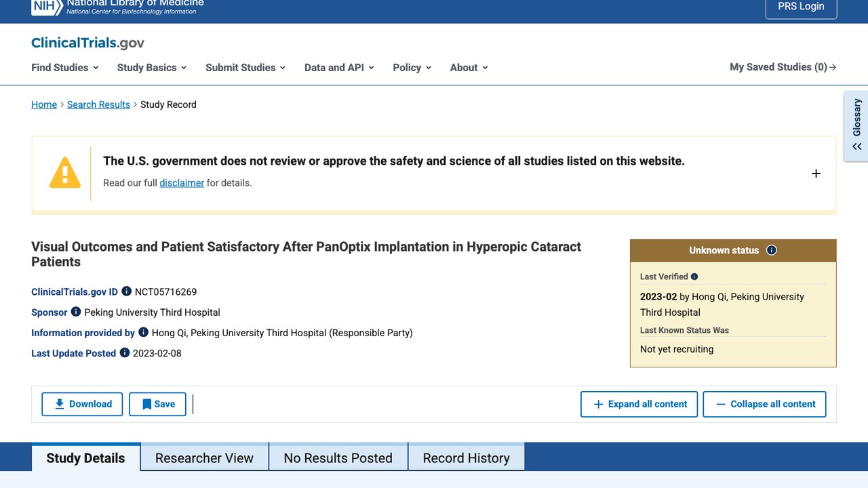Image resolution: width=868 pixels, height=488 pixels.
Task: Go to the ClinicalTrials.gov home logo
Action: (87, 43)
